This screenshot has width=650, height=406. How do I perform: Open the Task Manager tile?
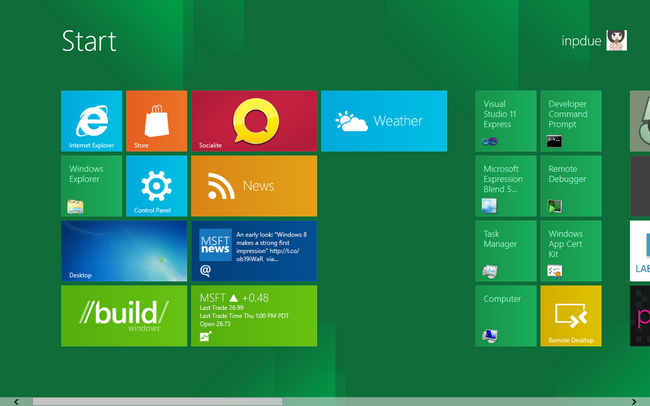pyautogui.click(x=506, y=251)
